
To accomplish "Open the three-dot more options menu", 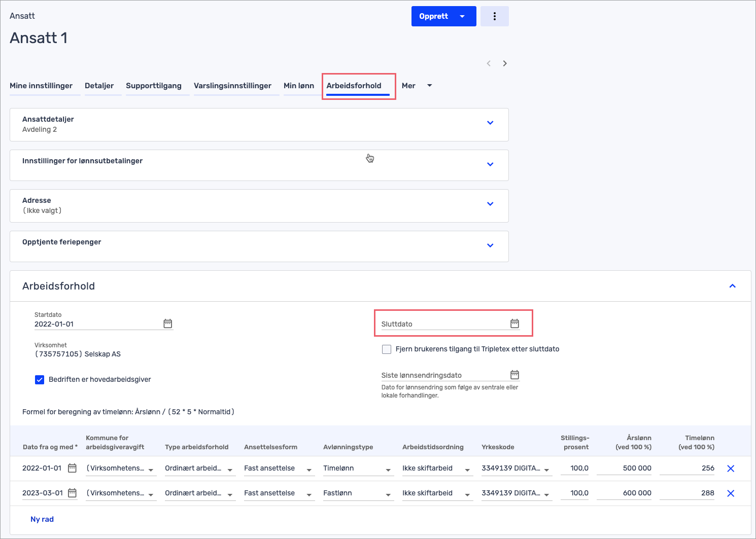I will click(x=494, y=16).
